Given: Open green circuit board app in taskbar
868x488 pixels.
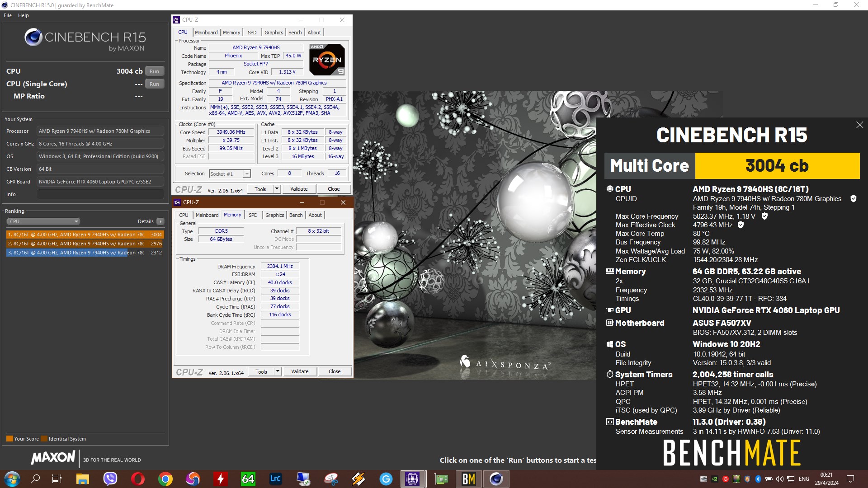Looking at the screenshot, I should 441,479.
